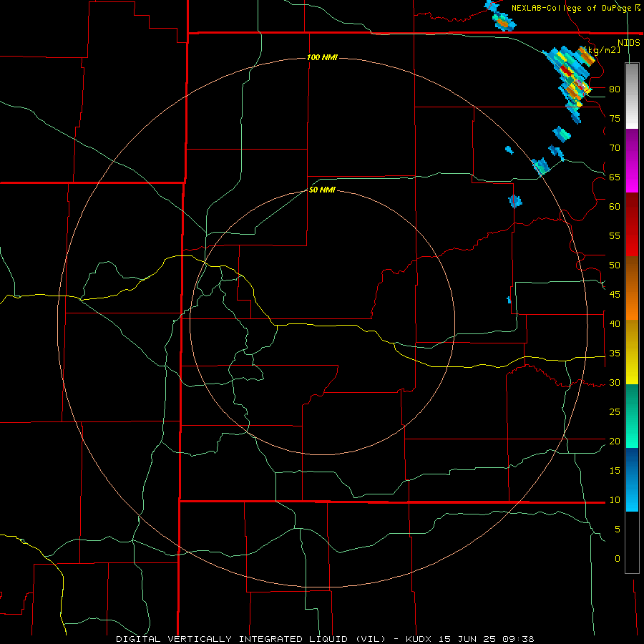Screen dimensions: 644x644
Task: Click the legend value 30
Action: tap(615, 382)
